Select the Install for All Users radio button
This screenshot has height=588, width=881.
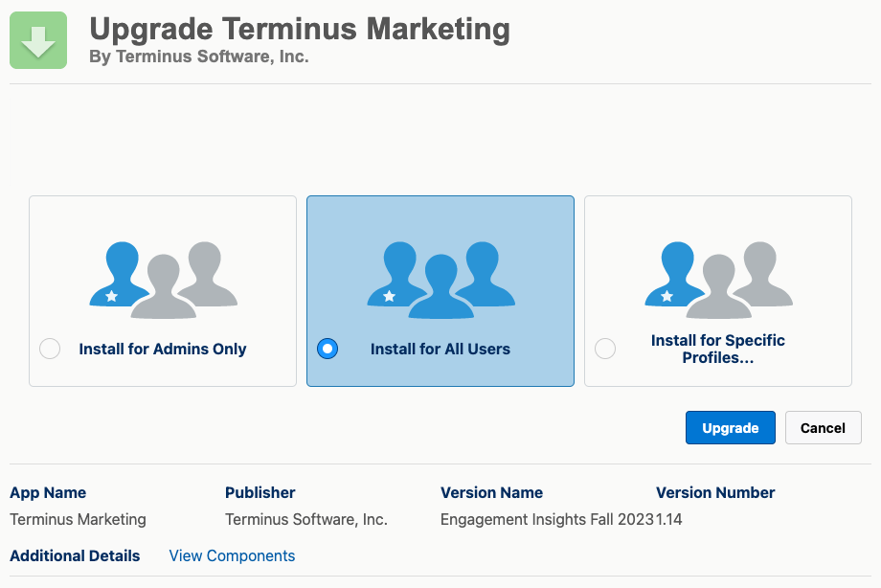tap(328, 349)
